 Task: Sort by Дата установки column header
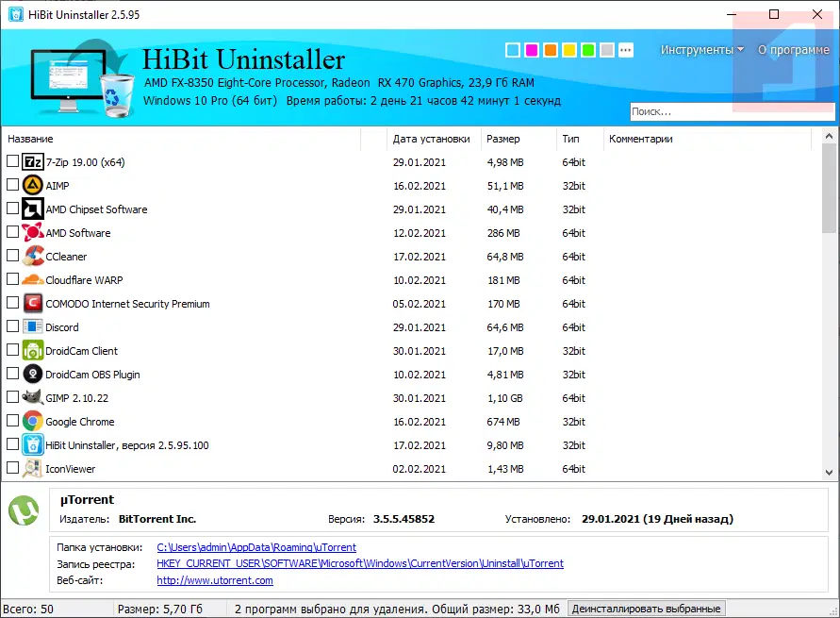tap(434, 139)
